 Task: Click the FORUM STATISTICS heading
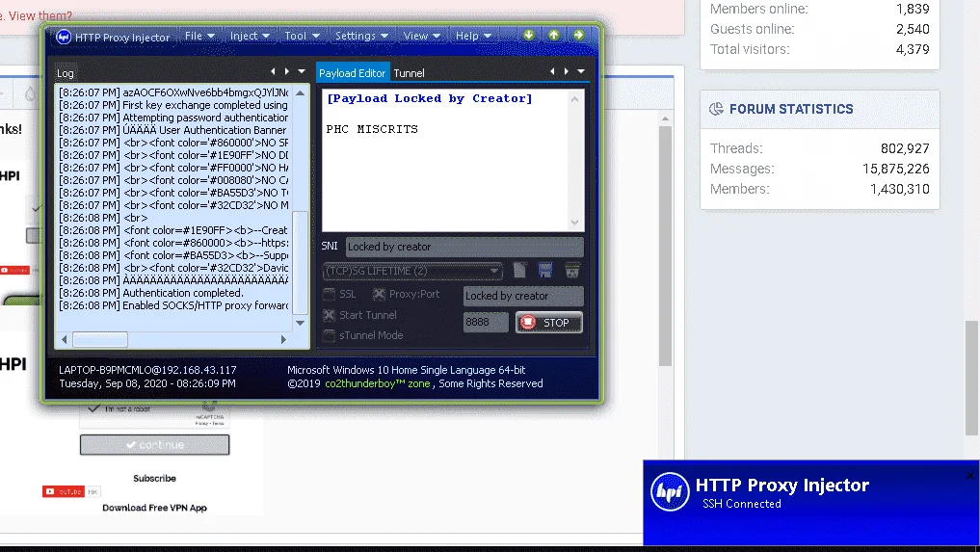point(791,109)
